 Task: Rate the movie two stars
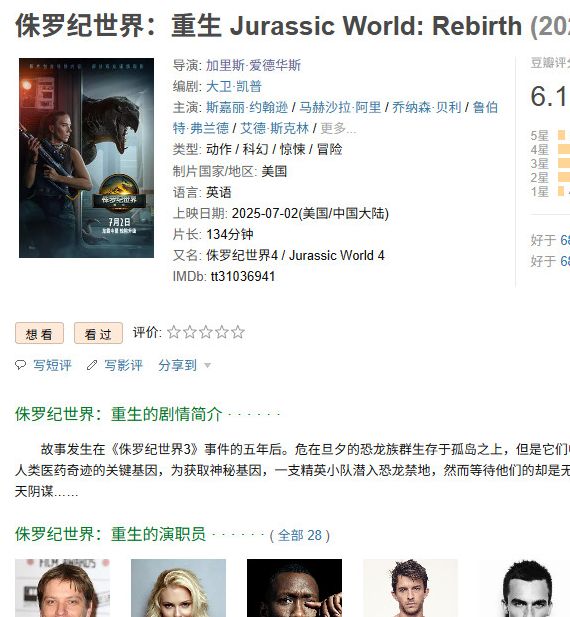(x=190, y=332)
